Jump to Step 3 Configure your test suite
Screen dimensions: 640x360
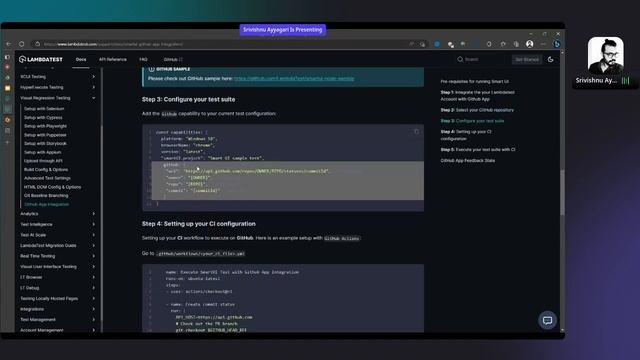pos(472,121)
